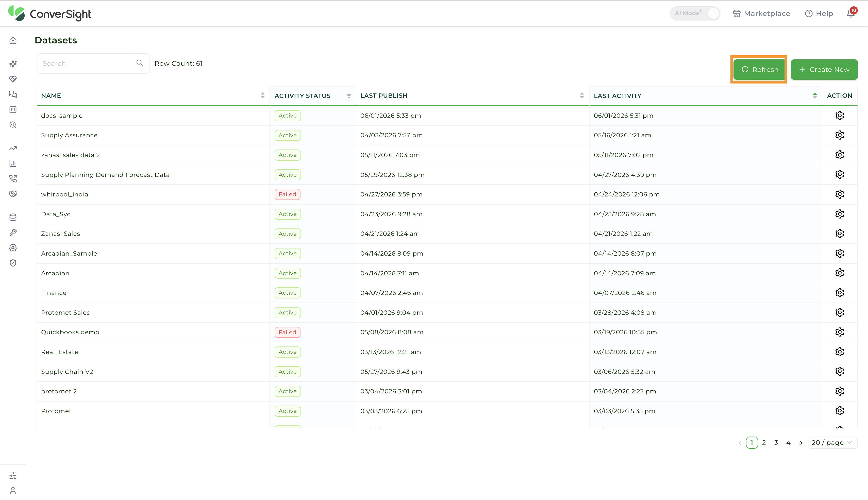
Task: Open the magnifier explore icon in sidebar
Action: [x=13, y=125]
